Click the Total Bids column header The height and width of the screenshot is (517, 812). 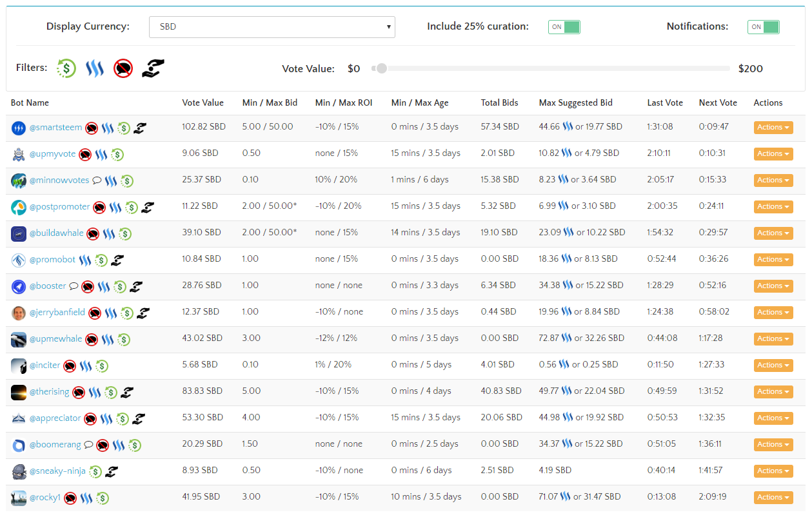click(500, 103)
